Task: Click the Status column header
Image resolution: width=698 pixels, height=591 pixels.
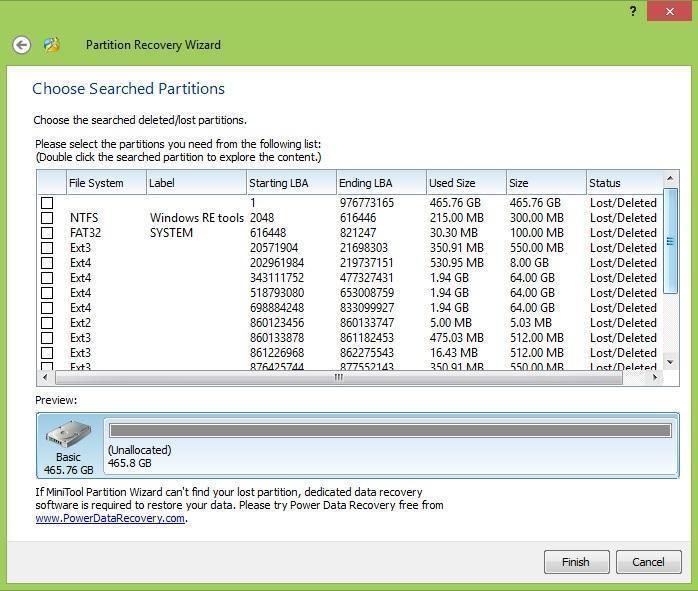Action: click(622, 183)
